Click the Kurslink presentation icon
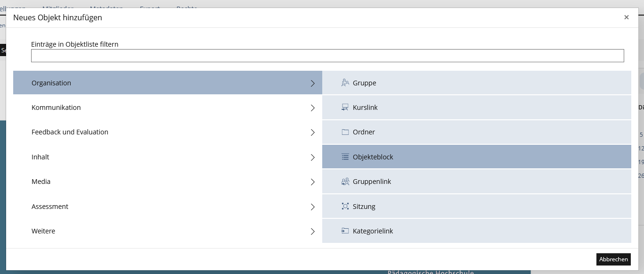Screen dimensions: 644x274 [345, 108]
